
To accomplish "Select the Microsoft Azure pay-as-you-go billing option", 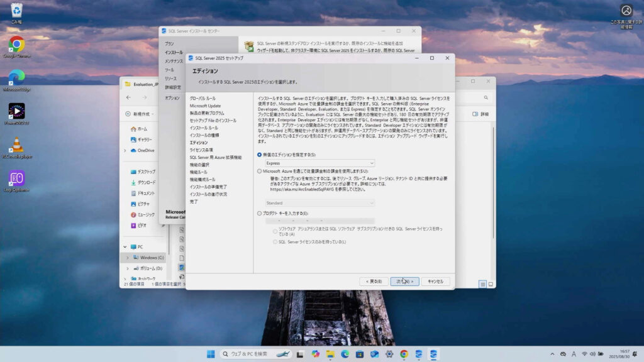I will 259,171.
